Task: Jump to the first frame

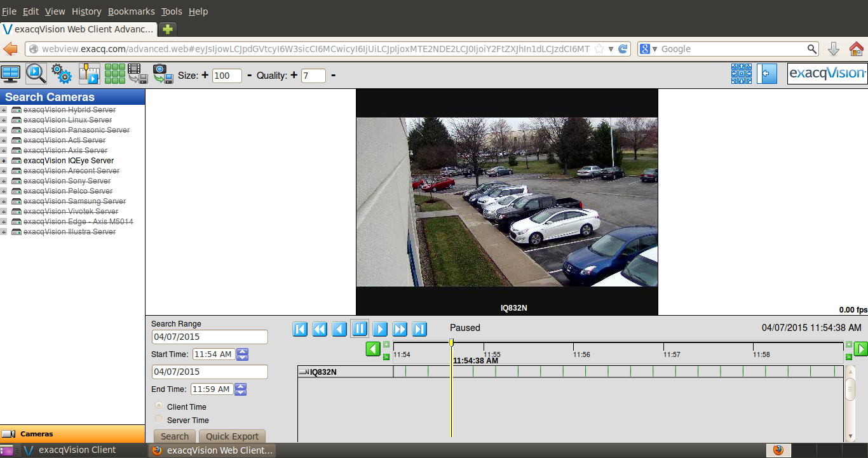Action: pyautogui.click(x=300, y=329)
